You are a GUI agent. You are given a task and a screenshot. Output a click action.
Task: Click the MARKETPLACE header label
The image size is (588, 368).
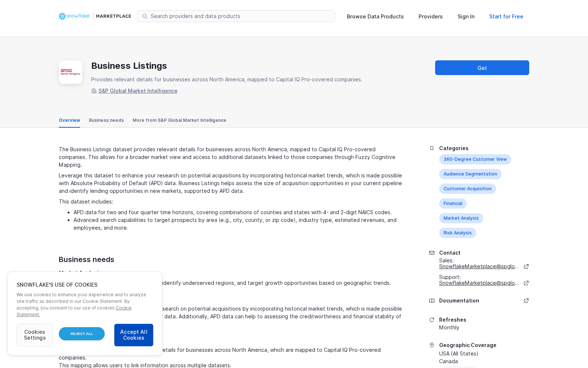click(x=114, y=16)
